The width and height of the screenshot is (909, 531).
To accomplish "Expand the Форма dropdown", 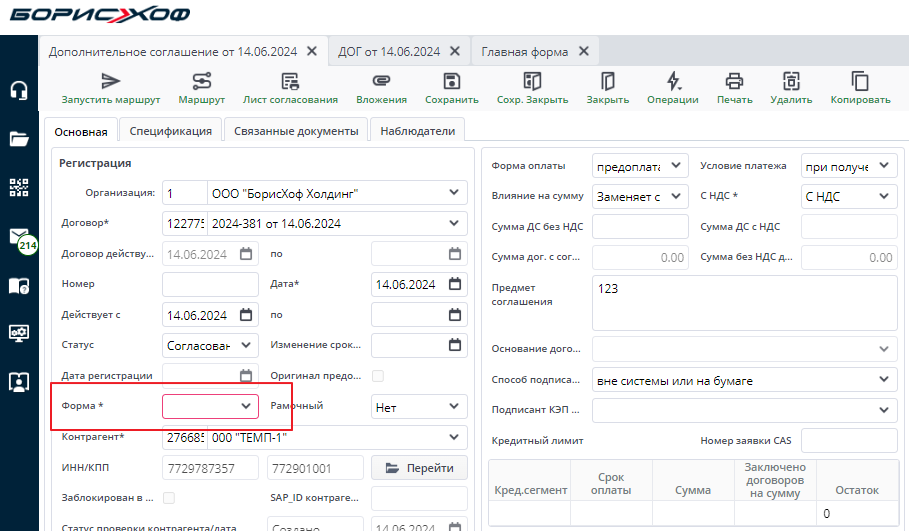I will click(246, 406).
